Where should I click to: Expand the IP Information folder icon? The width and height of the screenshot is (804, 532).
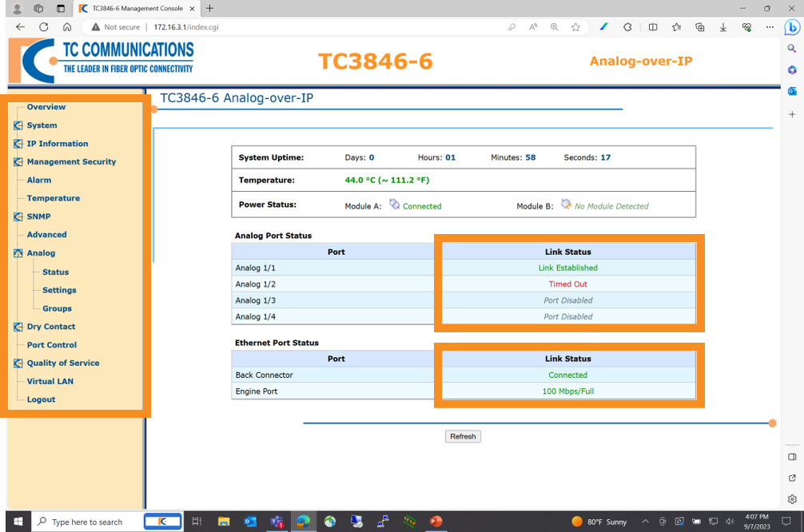[18, 144]
